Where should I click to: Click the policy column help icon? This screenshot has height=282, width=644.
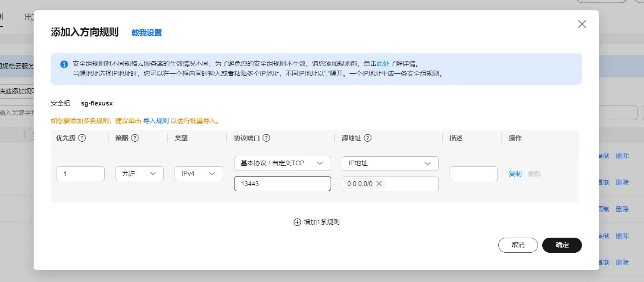135,138
